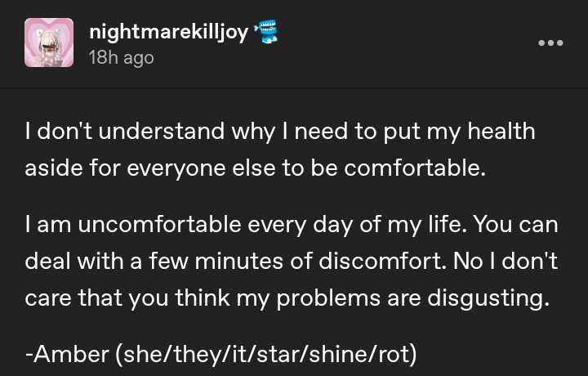Click the line beginning 'deal with a few'
The image size is (588, 376).
tap(291, 261)
